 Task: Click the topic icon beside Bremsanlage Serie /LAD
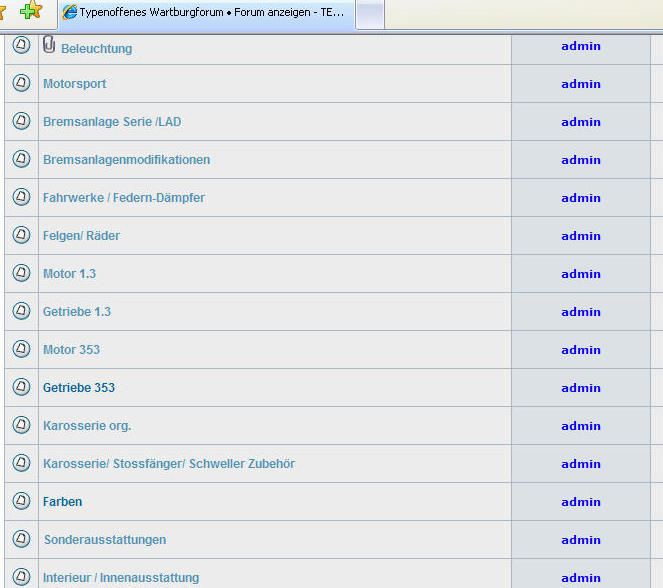coord(21,122)
